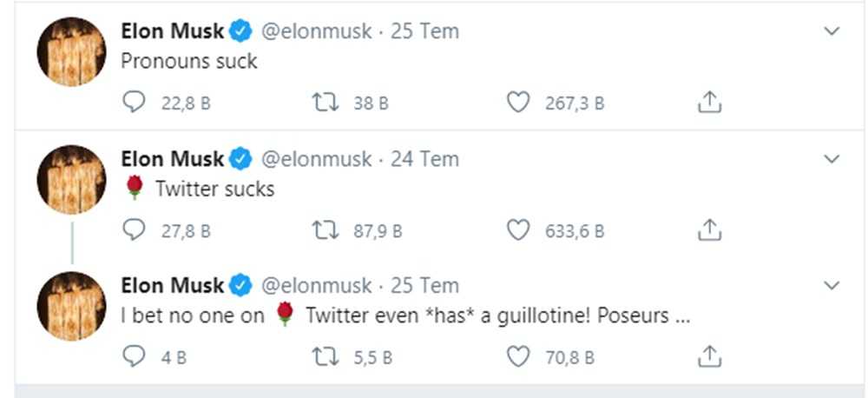Open Elon Musk's profile from the first tweet
868x398 pixels.
(x=173, y=31)
